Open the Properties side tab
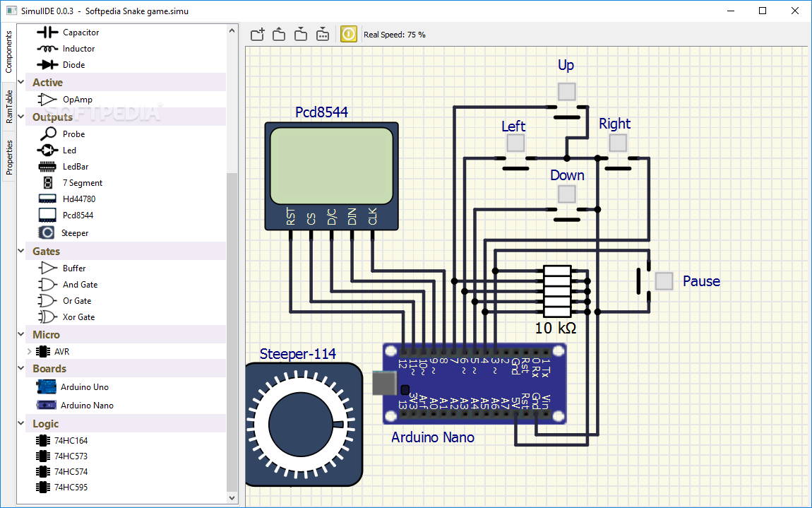The image size is (812, 508). coord(8,157)
